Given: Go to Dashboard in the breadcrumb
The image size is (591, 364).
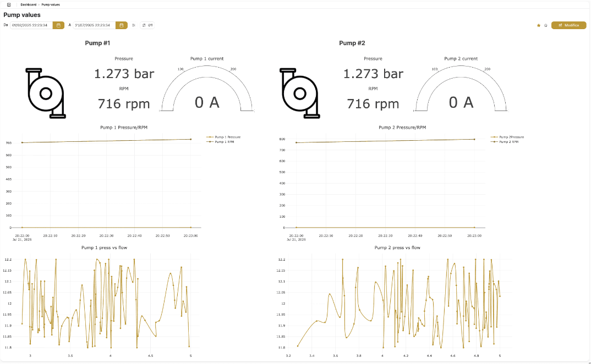Looking at the screenshot, I should (29, 4).
